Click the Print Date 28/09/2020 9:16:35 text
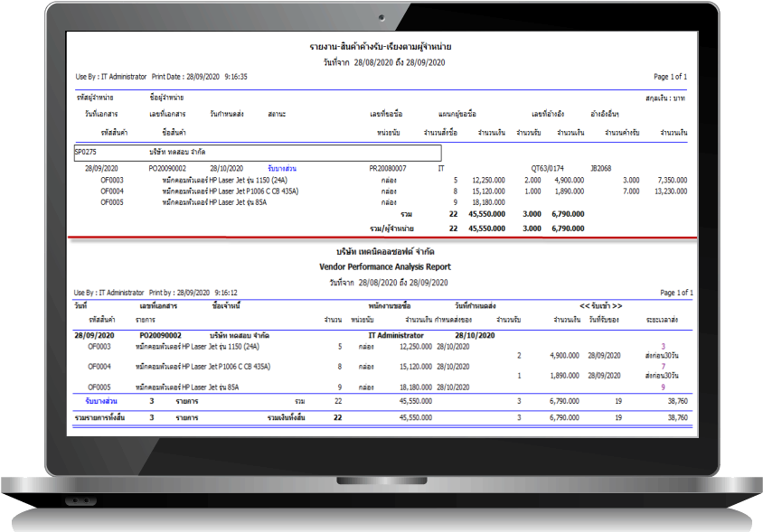Viewport: 763px width, 532px height. point(199,77)
